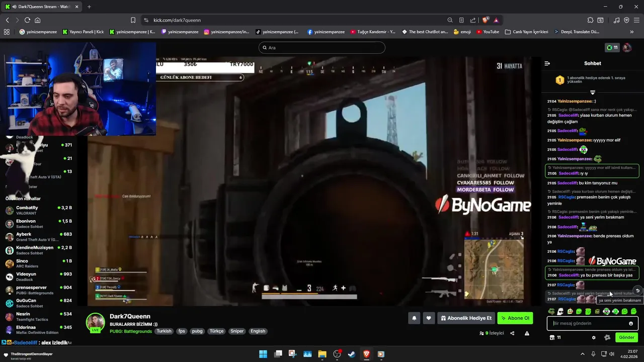The width and height of the screenshot is (644, 362).
Task: Open DeepL Translate bookmark
Action: coord(577,32)
